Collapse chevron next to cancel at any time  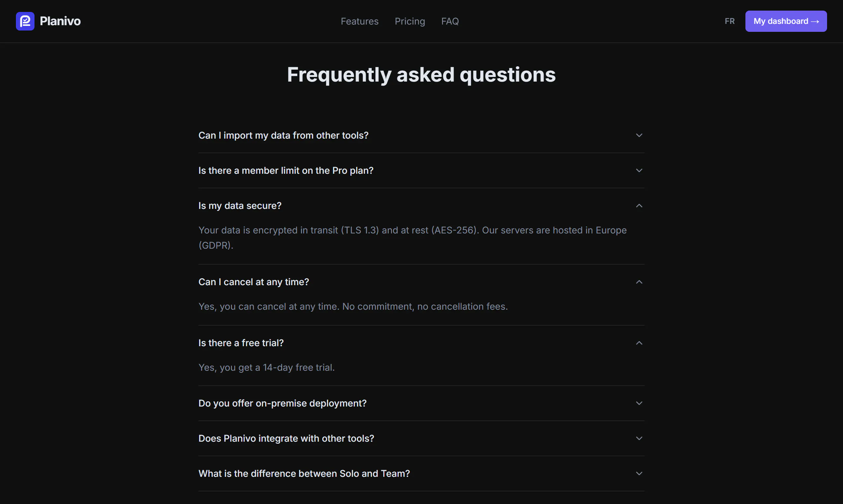coord(639,282)
